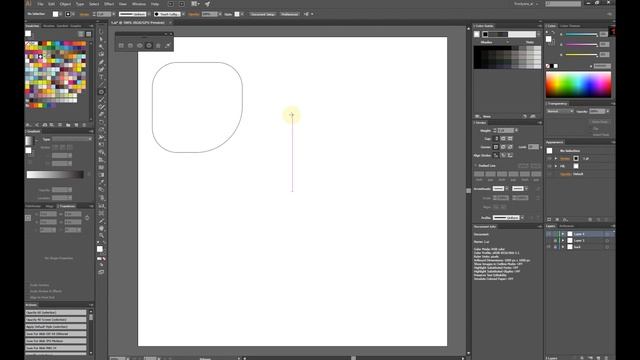Viewport: 640px width, 360px height.
Task: Select the Direct Selection tool
Action: 101,39
